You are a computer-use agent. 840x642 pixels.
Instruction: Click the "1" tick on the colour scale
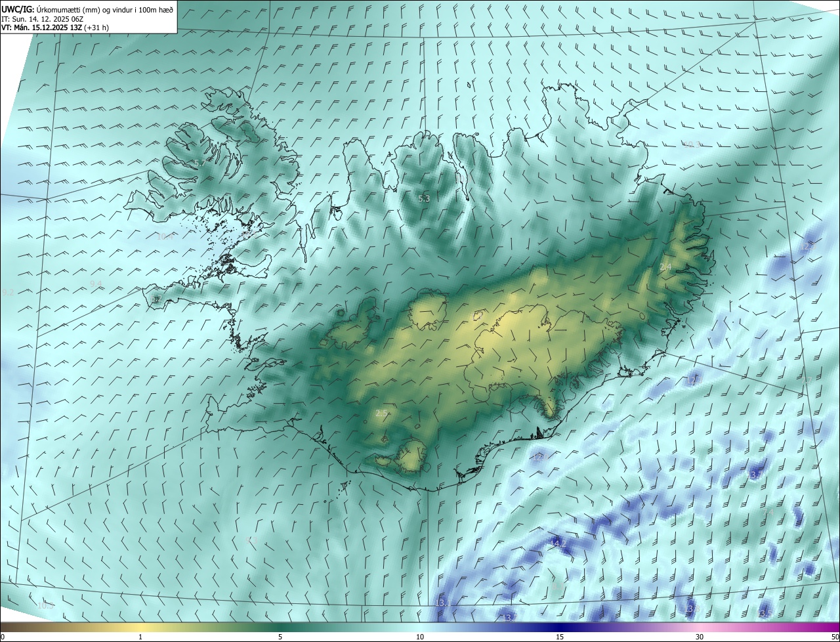[140, 637]
